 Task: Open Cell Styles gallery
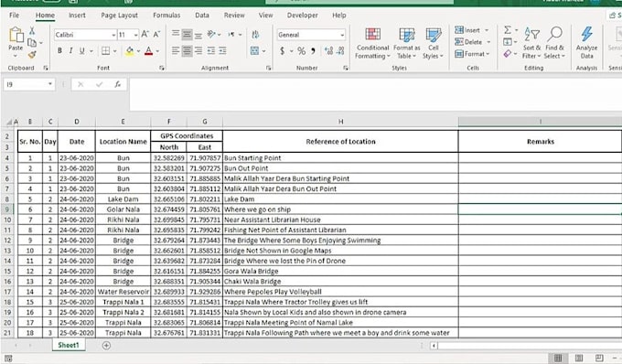[x=434, y=43]
